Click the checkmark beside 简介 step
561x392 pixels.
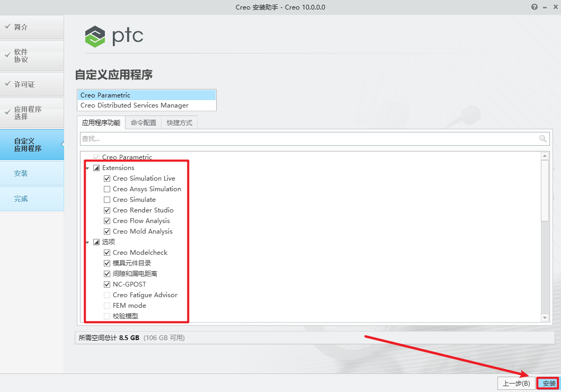click(7, 24)
